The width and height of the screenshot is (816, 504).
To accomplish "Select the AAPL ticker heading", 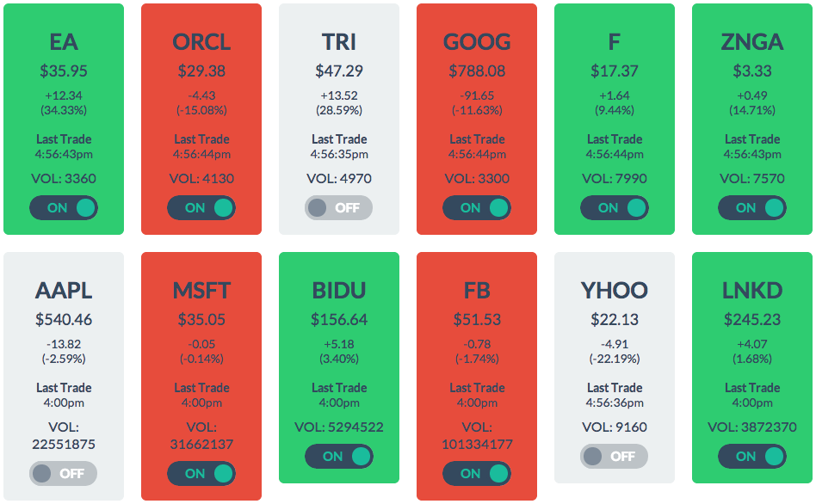I will click(x=64, y=291).
